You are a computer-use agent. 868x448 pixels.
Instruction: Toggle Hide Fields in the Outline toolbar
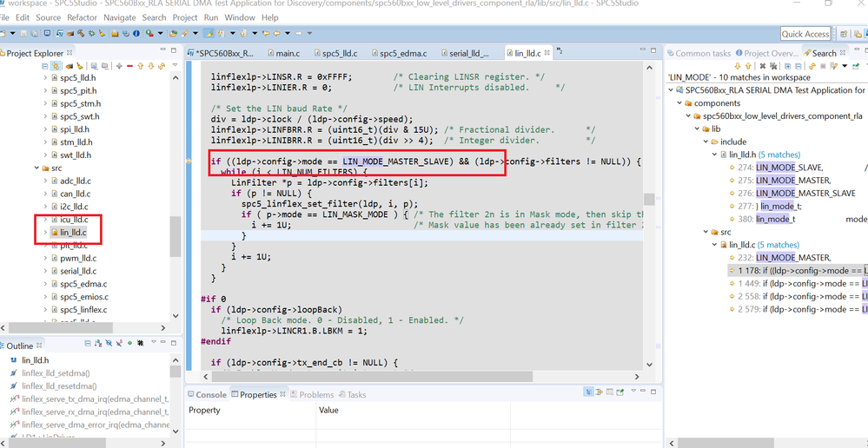tap(109, 344)
